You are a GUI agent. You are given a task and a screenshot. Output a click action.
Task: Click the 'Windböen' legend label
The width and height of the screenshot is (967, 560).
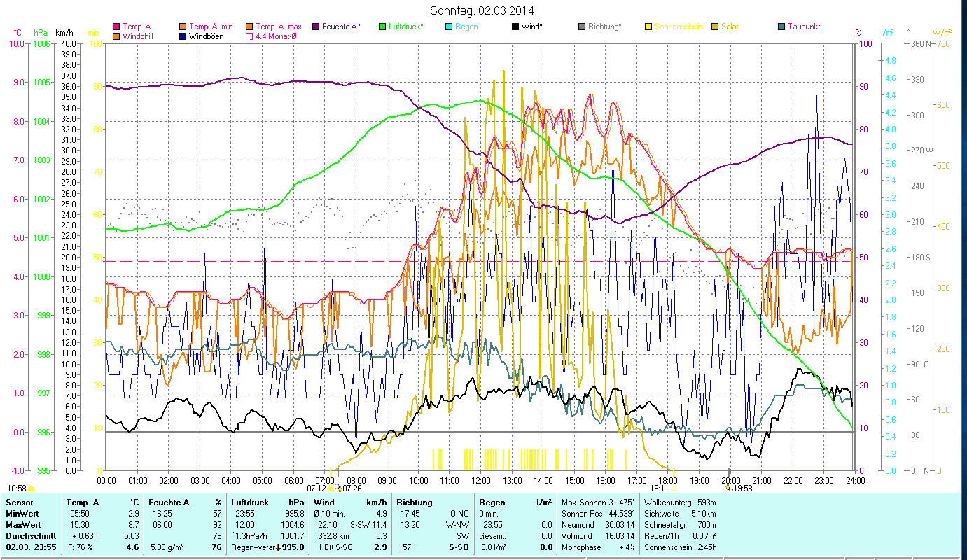(x=207, y=36)
